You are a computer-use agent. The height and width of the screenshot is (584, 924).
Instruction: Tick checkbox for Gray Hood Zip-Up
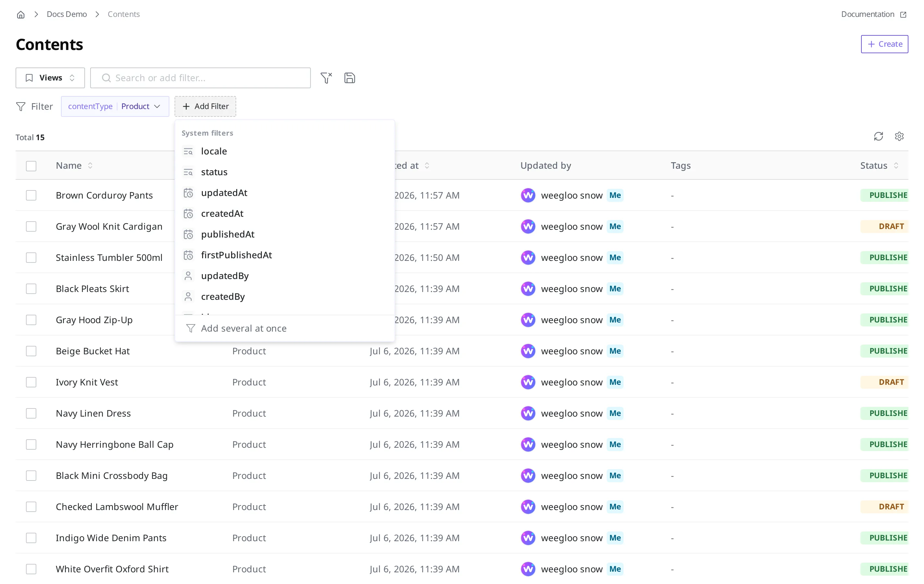coord(31,320)
